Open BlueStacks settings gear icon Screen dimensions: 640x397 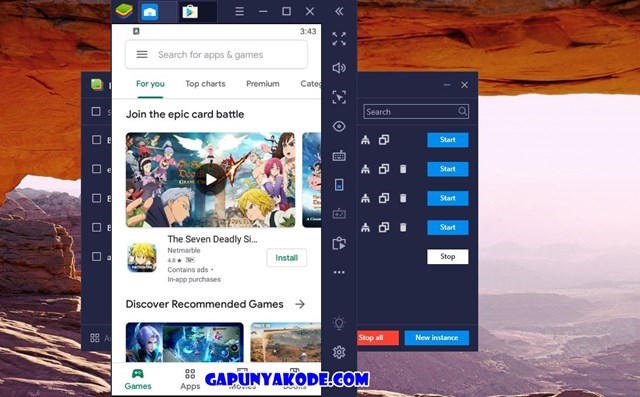pos(339,352)
